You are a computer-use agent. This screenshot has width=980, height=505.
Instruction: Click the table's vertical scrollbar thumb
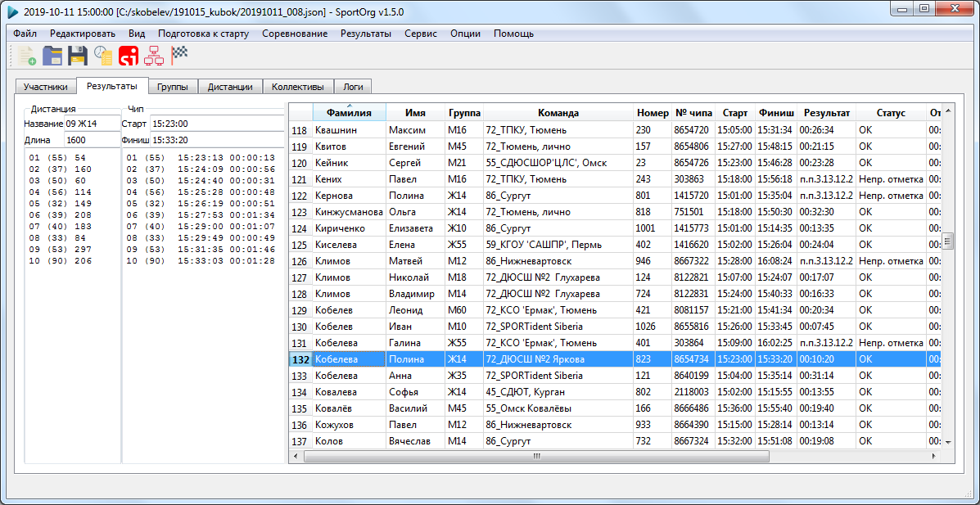(x=948, y=241)
